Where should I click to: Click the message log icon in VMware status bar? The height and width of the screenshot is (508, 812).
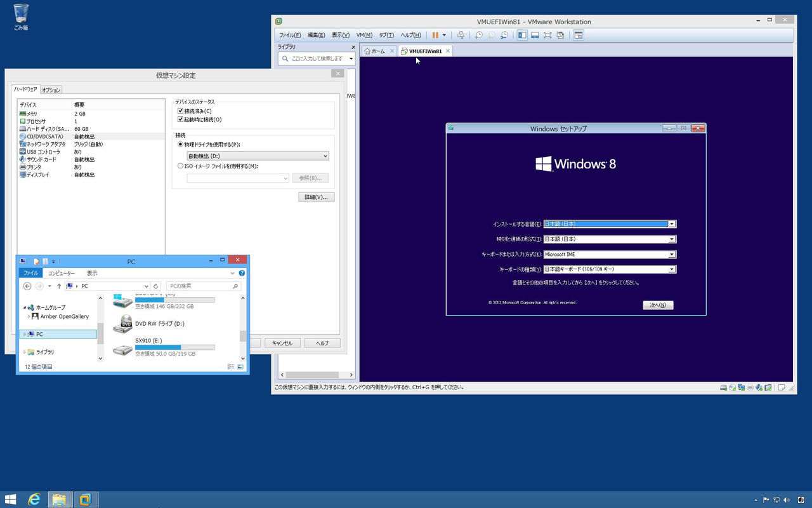[x=782, y=387]
